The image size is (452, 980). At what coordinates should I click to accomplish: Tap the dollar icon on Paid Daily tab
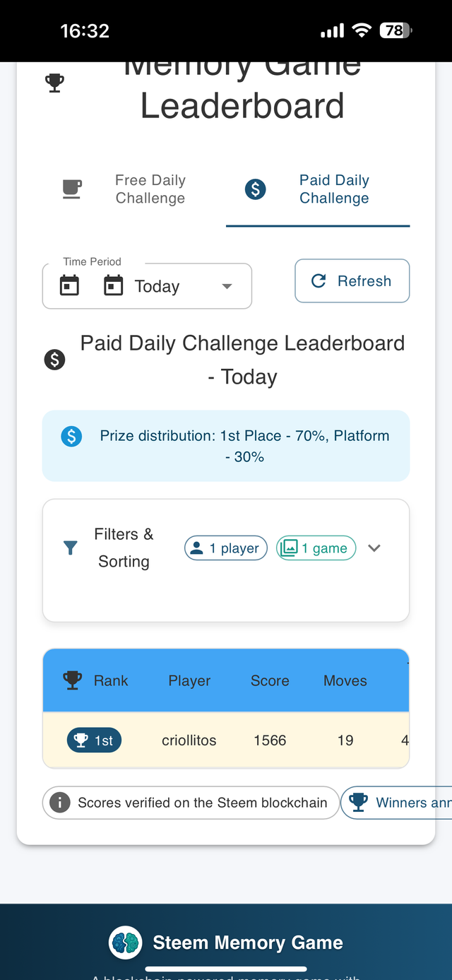255,189
